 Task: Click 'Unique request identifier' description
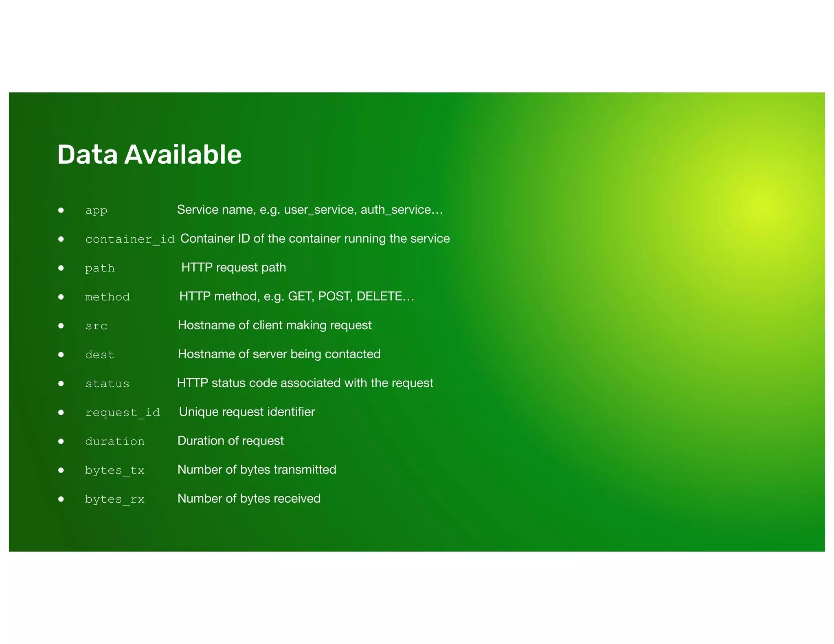(247, 412)
